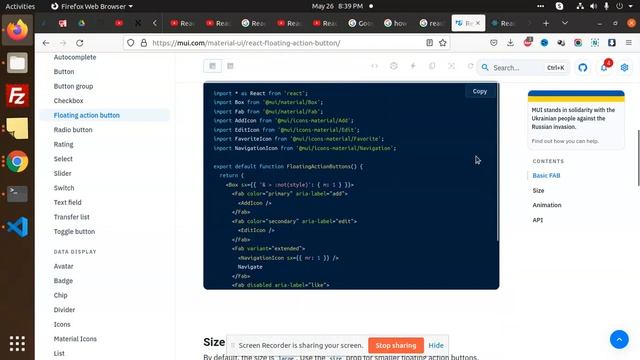
Task: Click the Copy code button
Action: click(480, 91)
